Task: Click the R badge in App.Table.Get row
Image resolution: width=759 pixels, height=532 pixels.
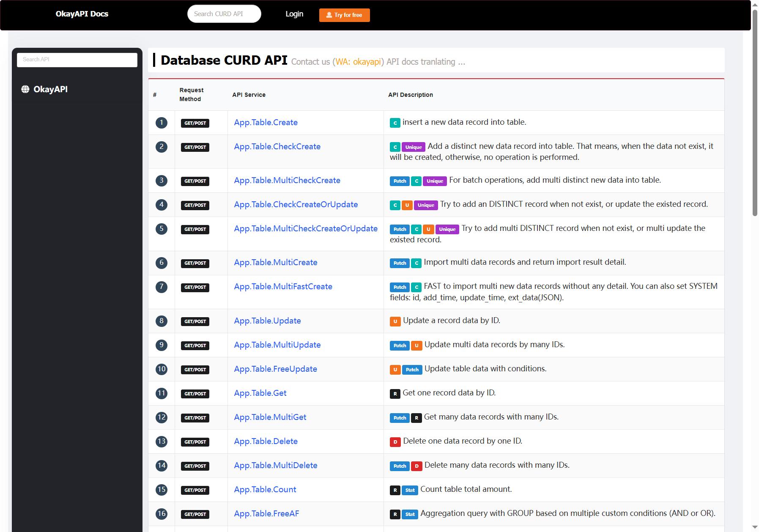Action: click(395, 394)
